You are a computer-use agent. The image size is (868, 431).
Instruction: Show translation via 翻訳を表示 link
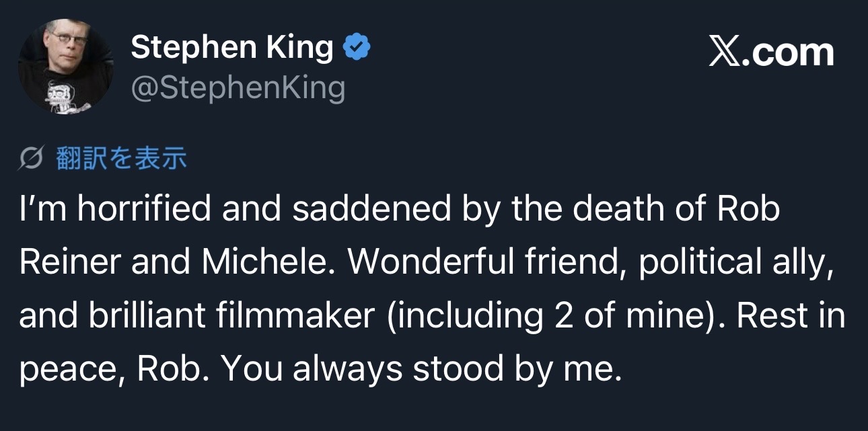coord(121,158)
